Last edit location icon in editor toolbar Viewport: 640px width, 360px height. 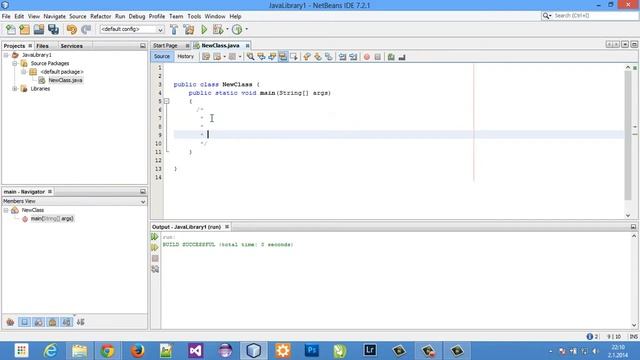(x=206, y=57)
